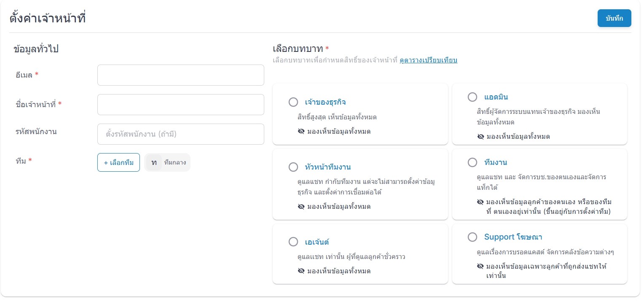Save settings with the บันทึก button
644x302 pixels.
(614, 18)
